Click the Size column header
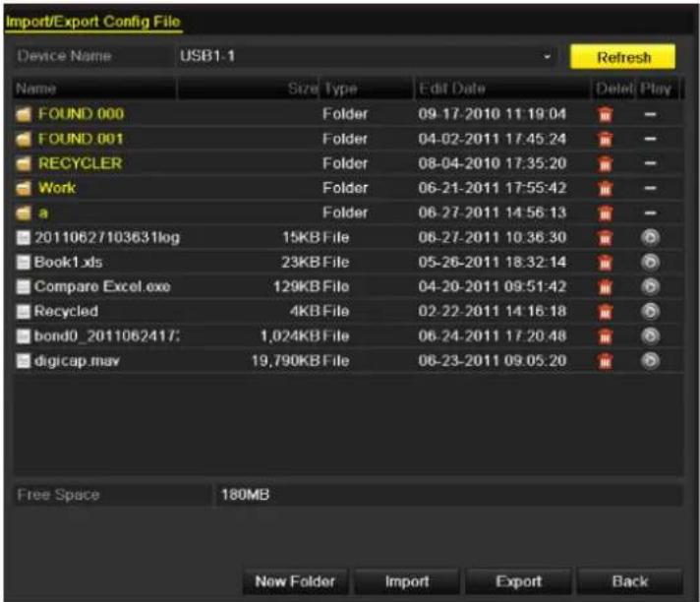The image size is (700, 602). click(x=248, y=89)
